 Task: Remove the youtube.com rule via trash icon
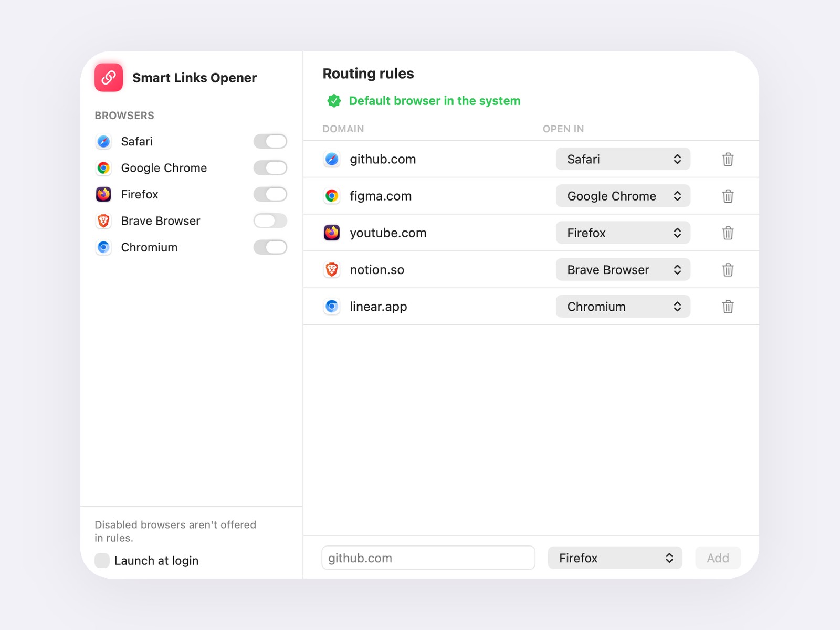728,233
